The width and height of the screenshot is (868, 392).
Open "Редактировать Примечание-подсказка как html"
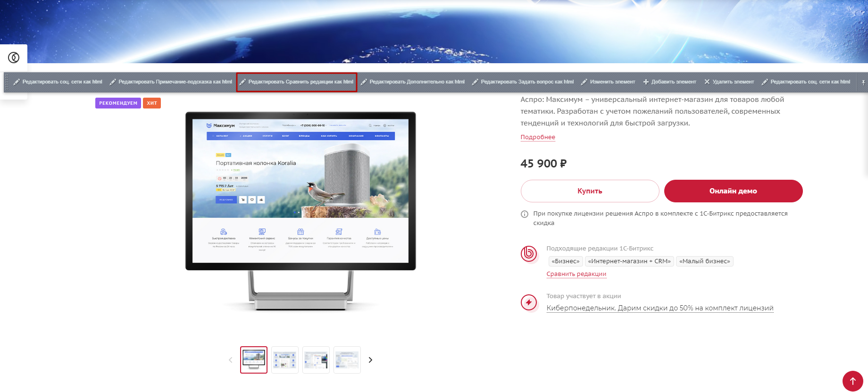[x=171, y=82]
